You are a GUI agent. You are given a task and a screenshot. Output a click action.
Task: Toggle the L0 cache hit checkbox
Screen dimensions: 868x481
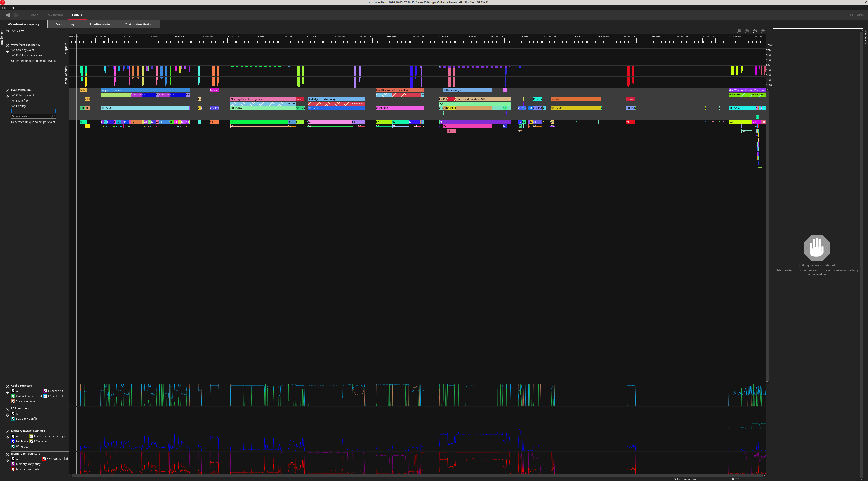[45, 391]
